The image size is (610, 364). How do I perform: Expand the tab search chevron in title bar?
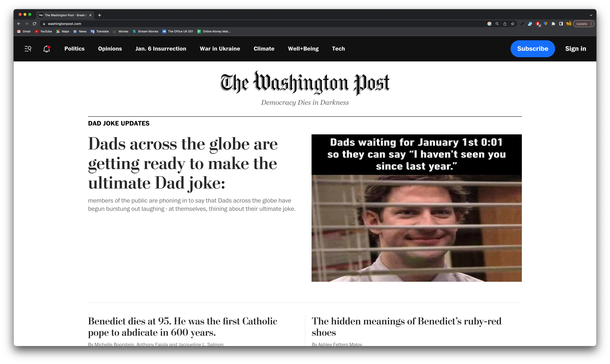tap(591, 15)
